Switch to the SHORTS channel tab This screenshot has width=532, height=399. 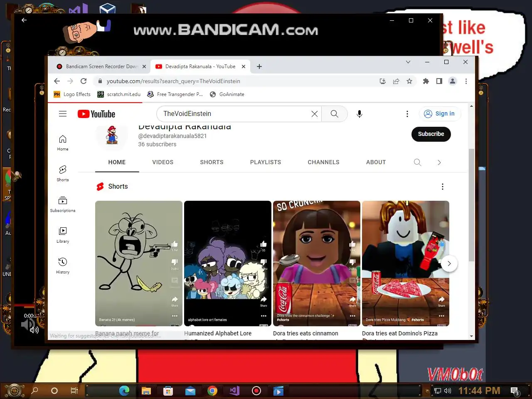point(212,162)
